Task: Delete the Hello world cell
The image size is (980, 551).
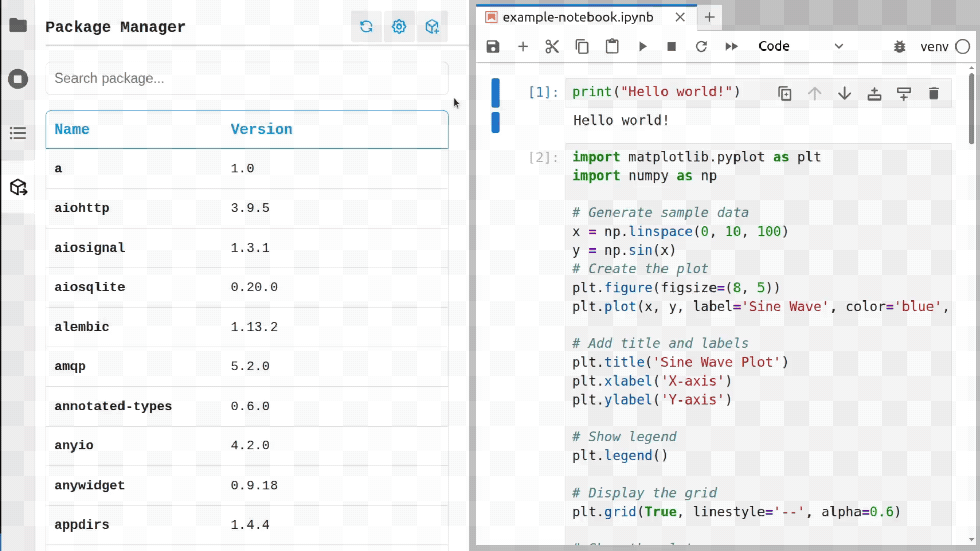Action: 934,93
